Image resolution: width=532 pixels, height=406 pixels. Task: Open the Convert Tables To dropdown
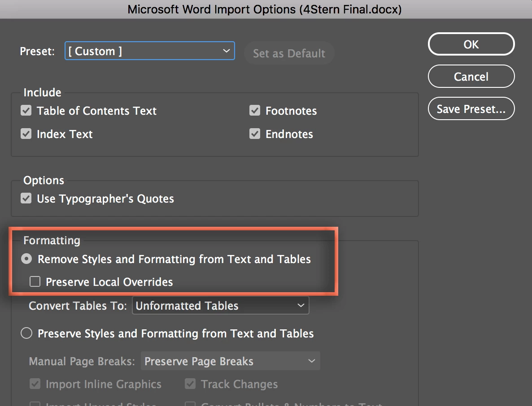pyautogui.click(x=221, y=305)
